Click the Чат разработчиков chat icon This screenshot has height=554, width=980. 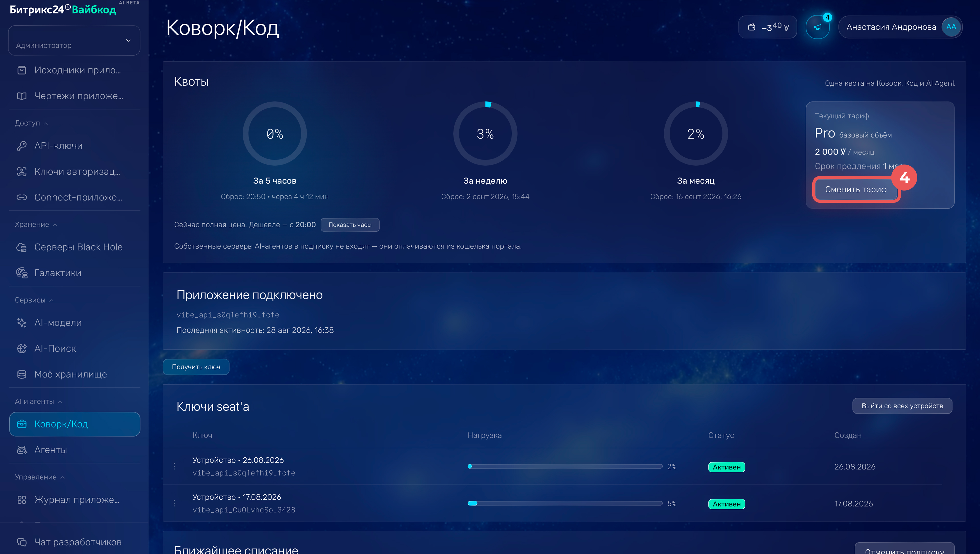click(22, 542)
